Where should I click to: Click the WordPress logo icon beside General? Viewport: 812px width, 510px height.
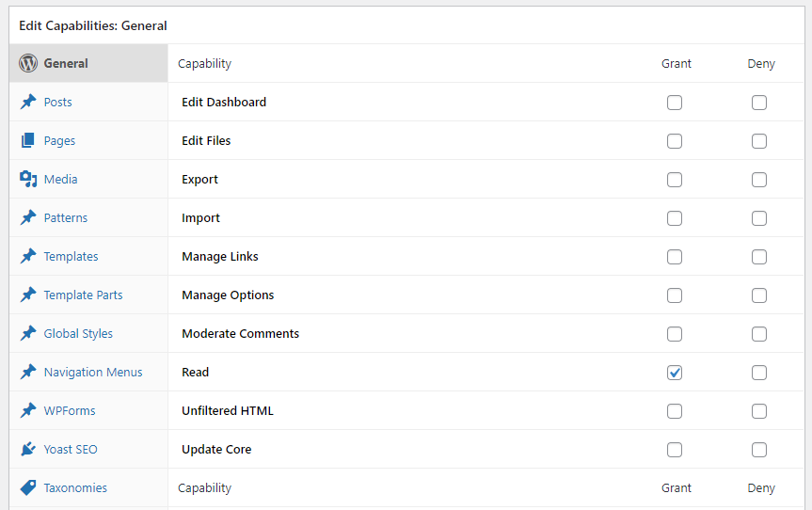pyautogui.click(x=28, y=64)
